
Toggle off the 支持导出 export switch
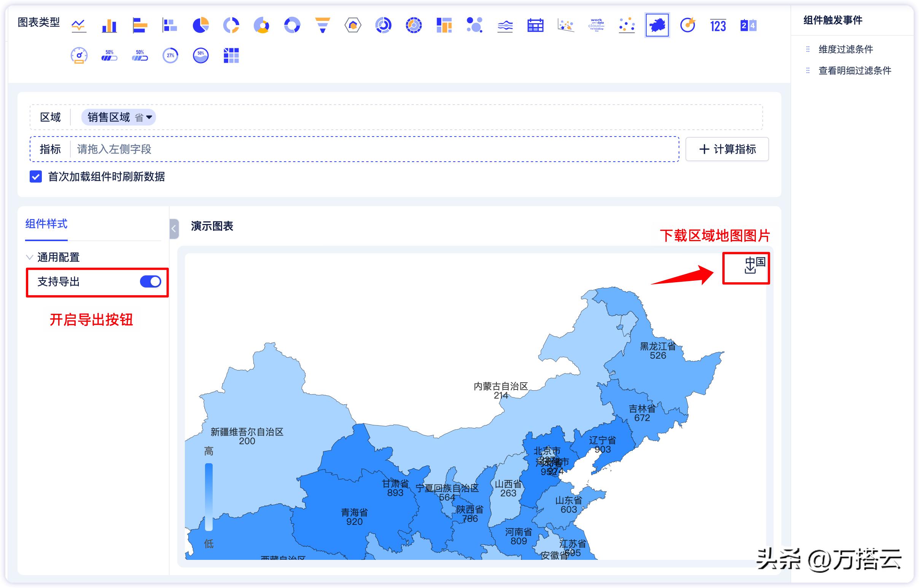click(149, 282)
